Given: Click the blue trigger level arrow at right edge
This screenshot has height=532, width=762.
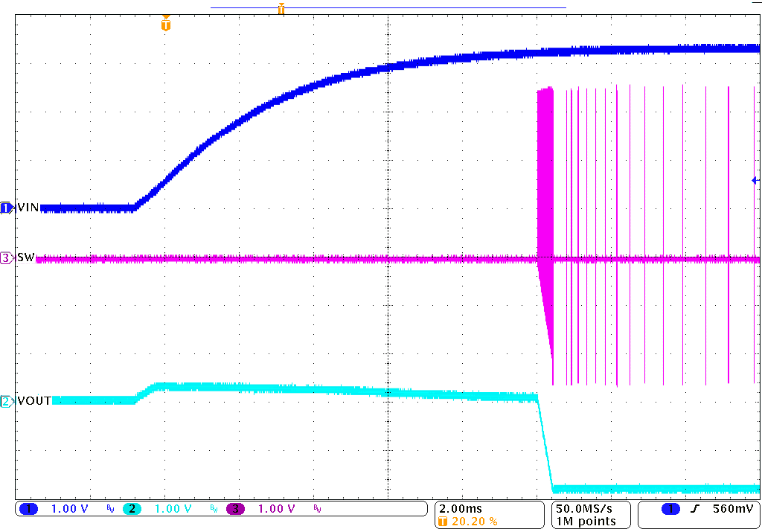Looking at the screenshot, I should pyautogui.click(x=755, y=180).
